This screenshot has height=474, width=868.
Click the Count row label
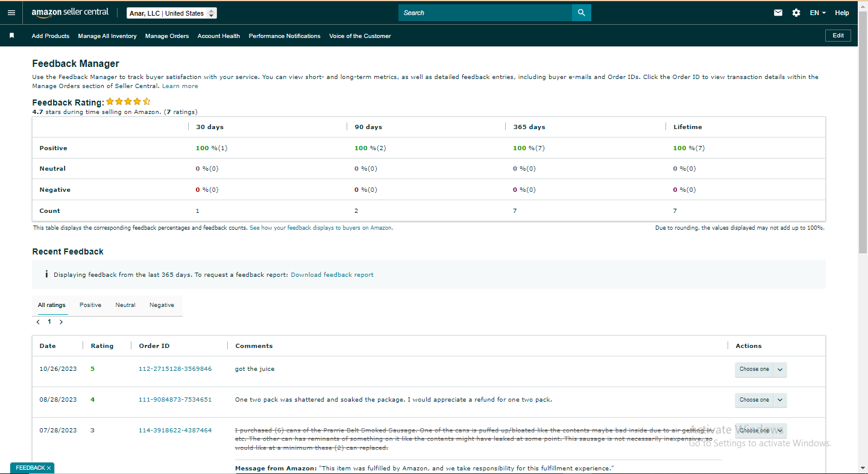point(50,211)
